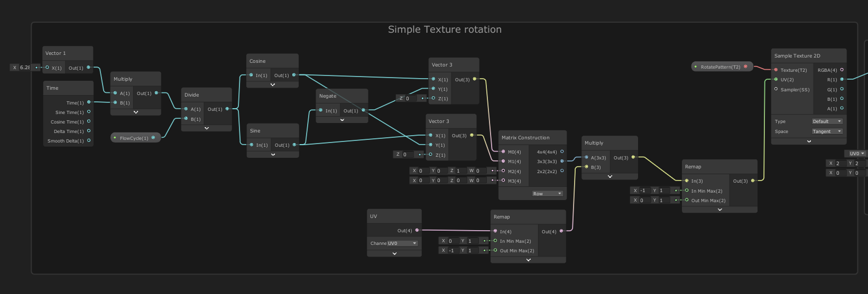
Task: Collapse the lower Remap node chevron
Action: (x=528, y=260)
